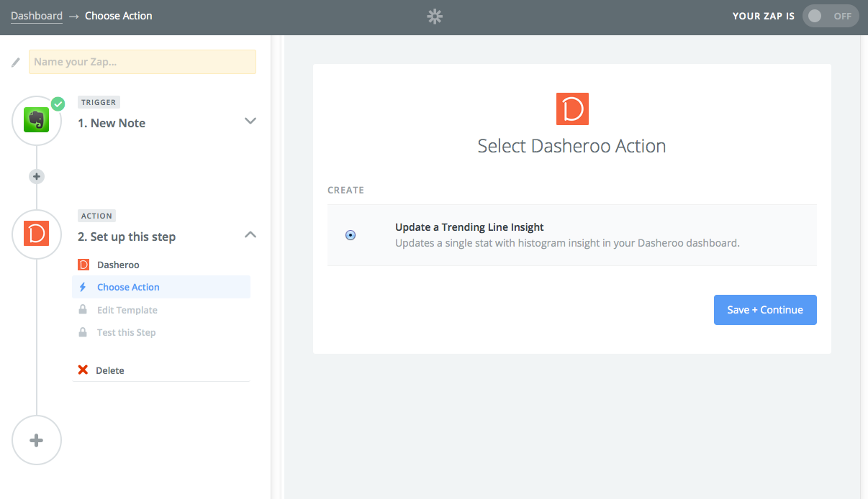Select Update a Trending Line Insight radio

coord(351,235)
